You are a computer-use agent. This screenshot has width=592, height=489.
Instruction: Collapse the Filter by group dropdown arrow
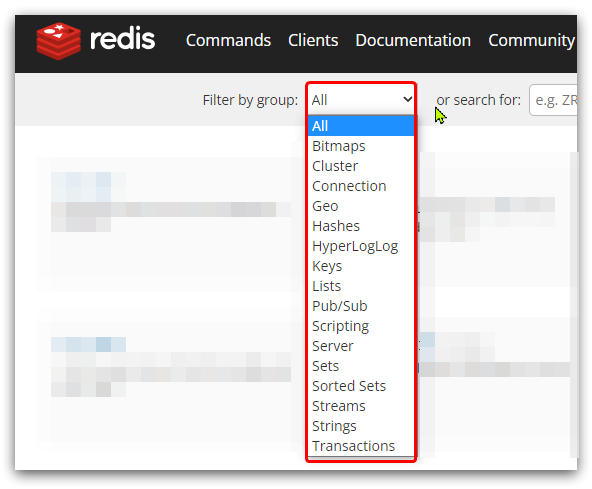(407, 100)
